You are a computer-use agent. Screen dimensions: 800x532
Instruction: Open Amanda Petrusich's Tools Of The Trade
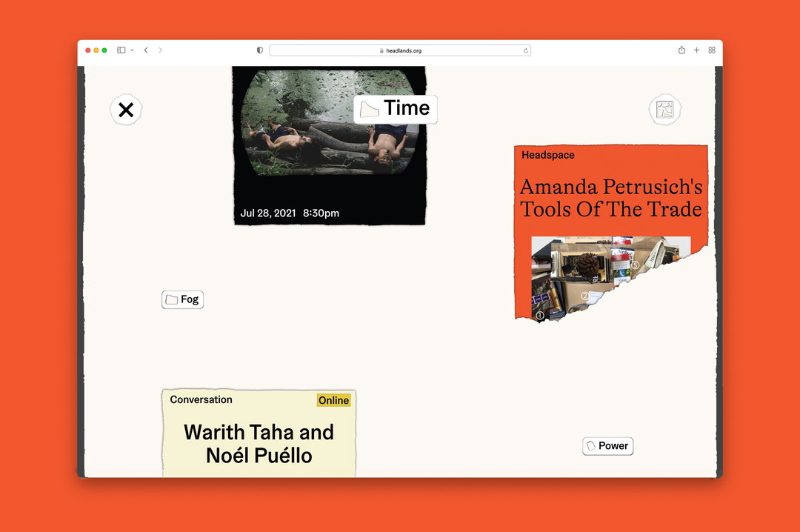click(611, 198)
